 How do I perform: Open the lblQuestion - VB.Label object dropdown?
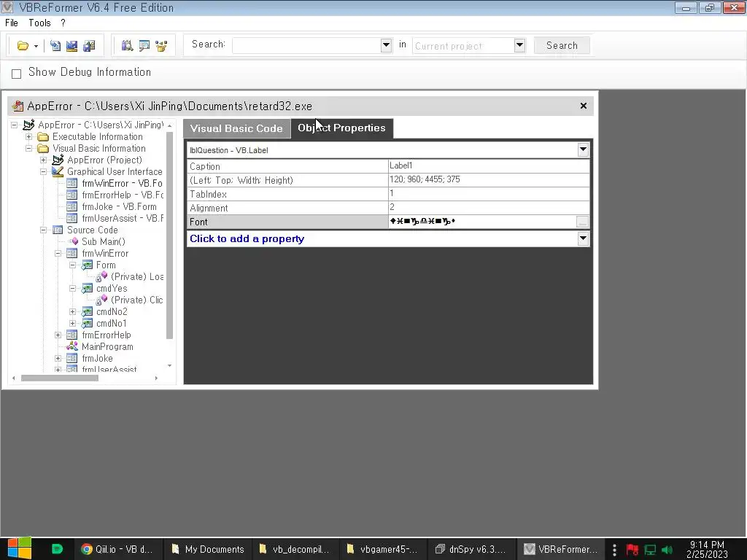pos(583,150)
